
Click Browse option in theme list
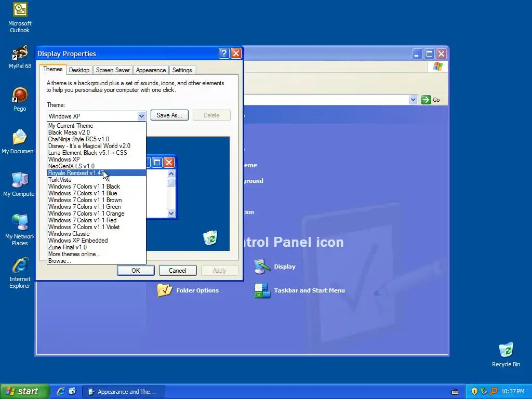point(97,261)
